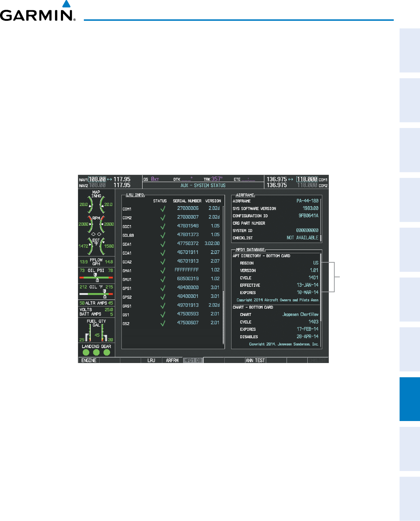This screenshot has height=521, width=420.
Task: Click chart DISABLES date 28-APR-14
Action: click(308, 336)
